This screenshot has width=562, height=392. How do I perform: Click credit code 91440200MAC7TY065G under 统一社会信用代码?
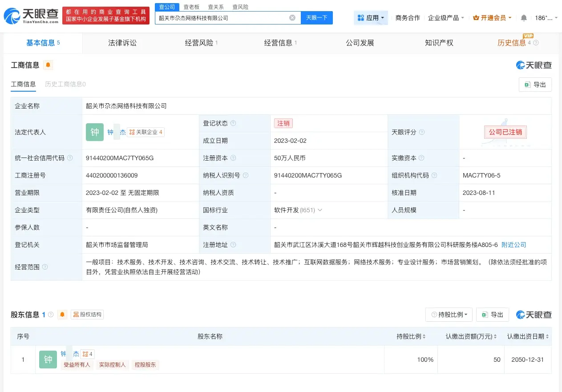coord(120,158)
